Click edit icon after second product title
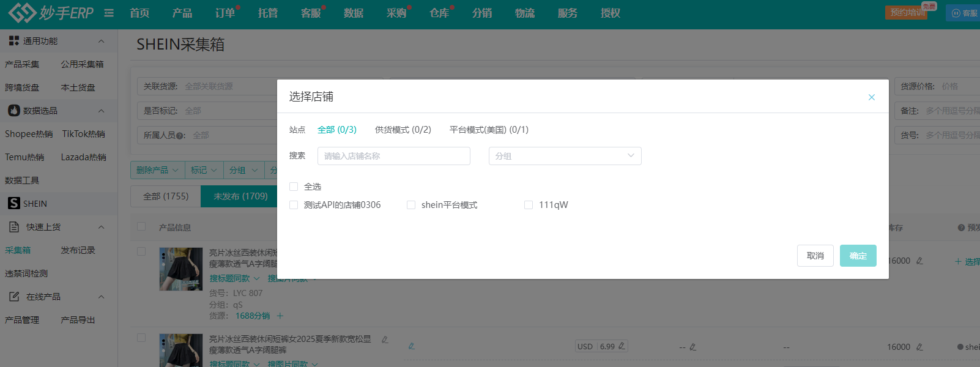Screen dimensions: 980x367 [385, 339]
